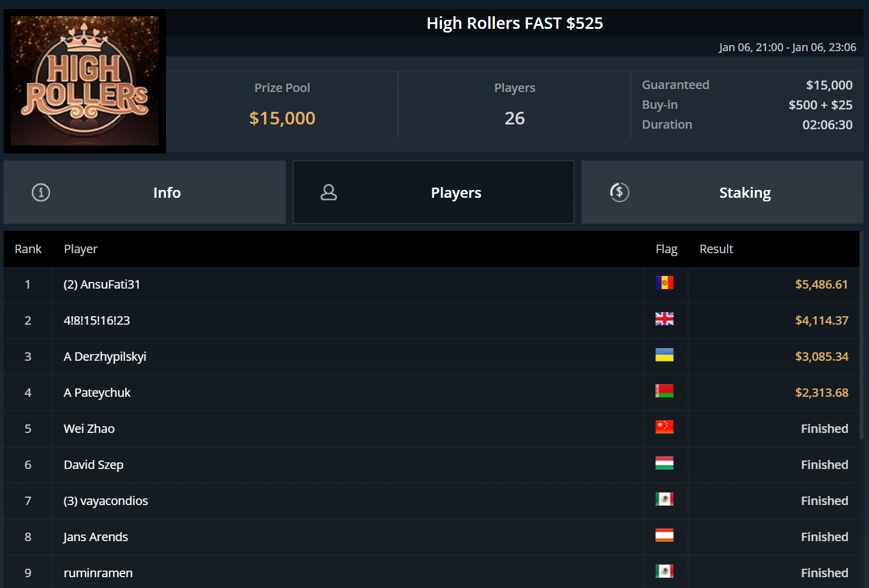869x588 pixels.
Task: Click the Staking dollar coin icon
Action: point(619,192)
